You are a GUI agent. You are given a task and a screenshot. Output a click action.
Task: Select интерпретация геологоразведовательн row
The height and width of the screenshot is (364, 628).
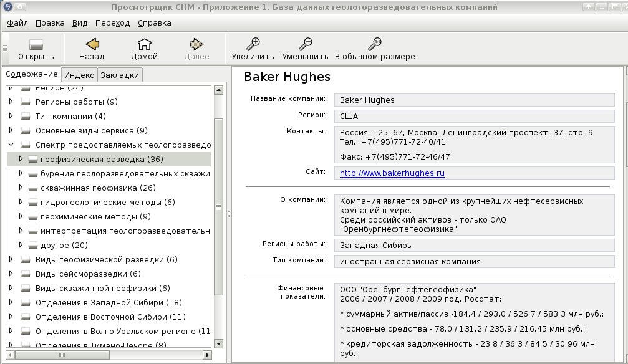(x=109, y=231)
